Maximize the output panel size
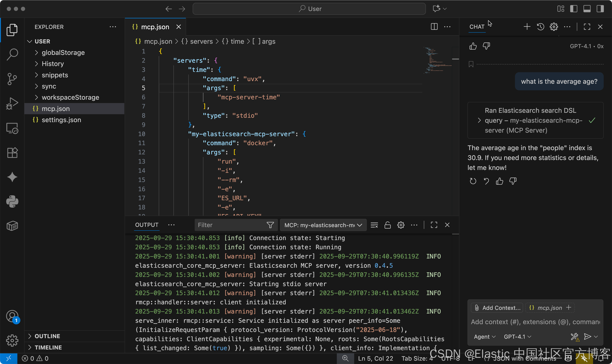 434,225
